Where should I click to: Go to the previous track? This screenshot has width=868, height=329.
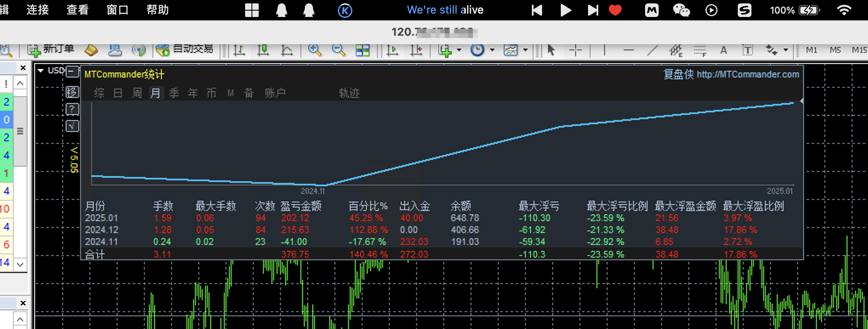537,10
